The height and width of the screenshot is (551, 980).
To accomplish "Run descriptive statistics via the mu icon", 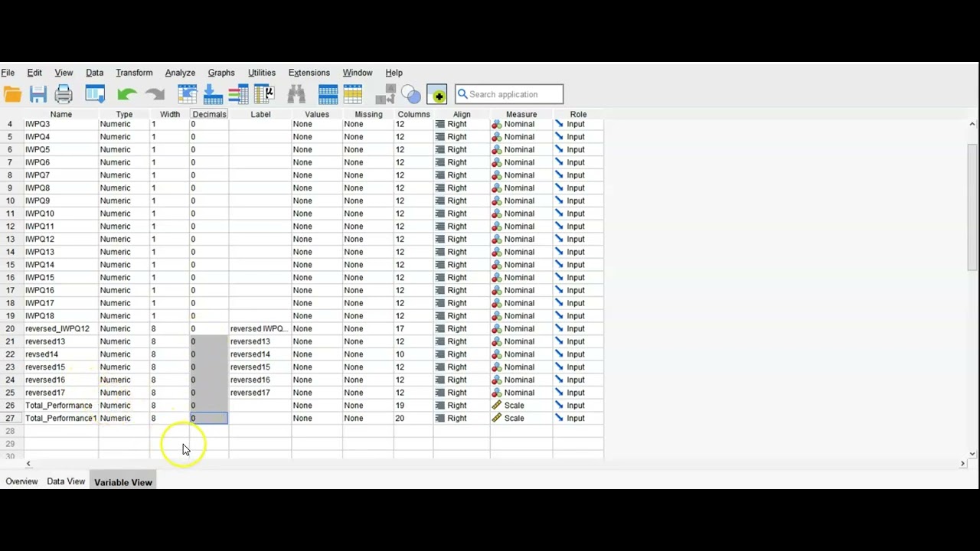I will (x=263, y=94).
